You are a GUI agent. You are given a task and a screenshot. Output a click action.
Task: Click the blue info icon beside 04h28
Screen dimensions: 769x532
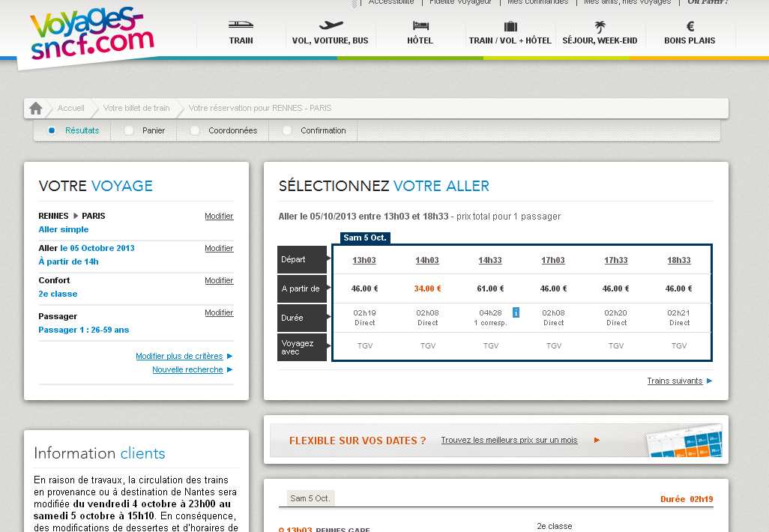coord(516,312)
